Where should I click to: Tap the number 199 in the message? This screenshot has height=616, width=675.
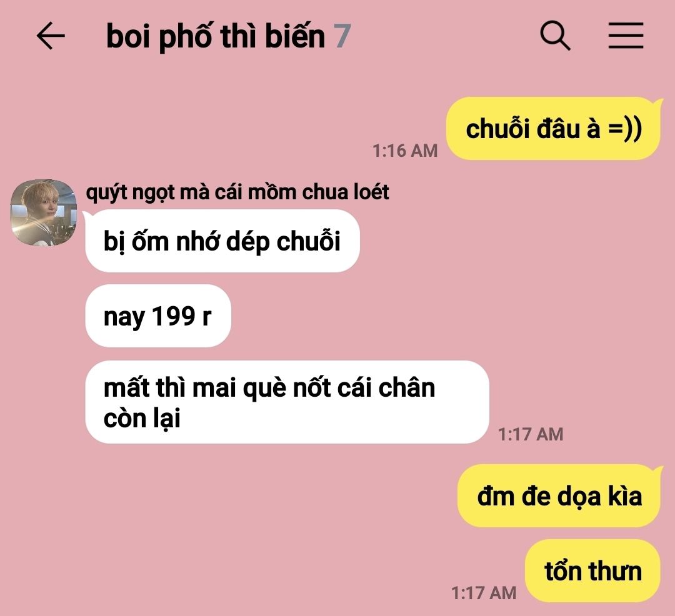point(174,316)
